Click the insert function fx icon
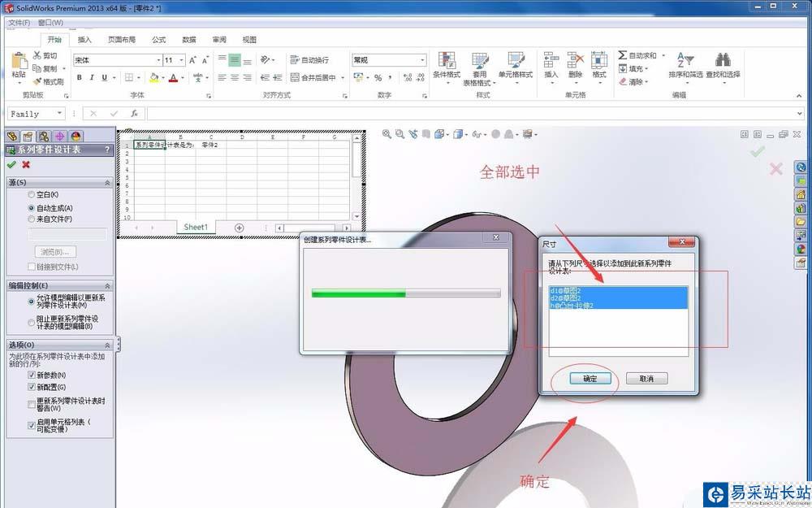812x508 pixels. point(134,114)
